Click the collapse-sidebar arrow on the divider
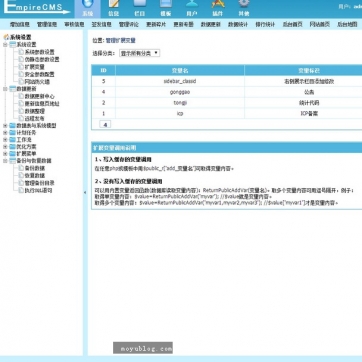 click(x=85, y=193)
